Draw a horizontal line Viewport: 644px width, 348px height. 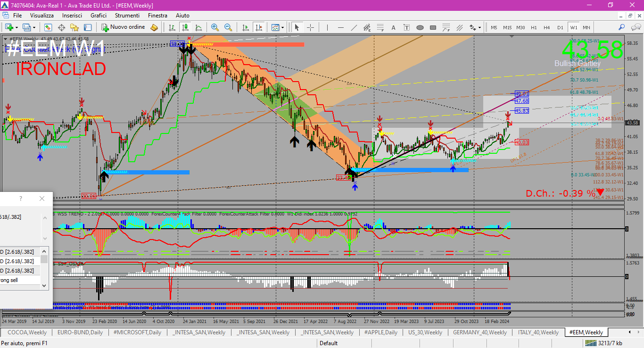tap(341, 27)
